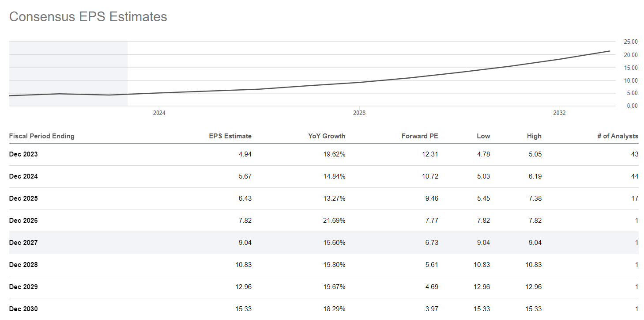Click the Dec 2025 fiscal period row
Screen dimensions: 644x320
click(23, 198)
